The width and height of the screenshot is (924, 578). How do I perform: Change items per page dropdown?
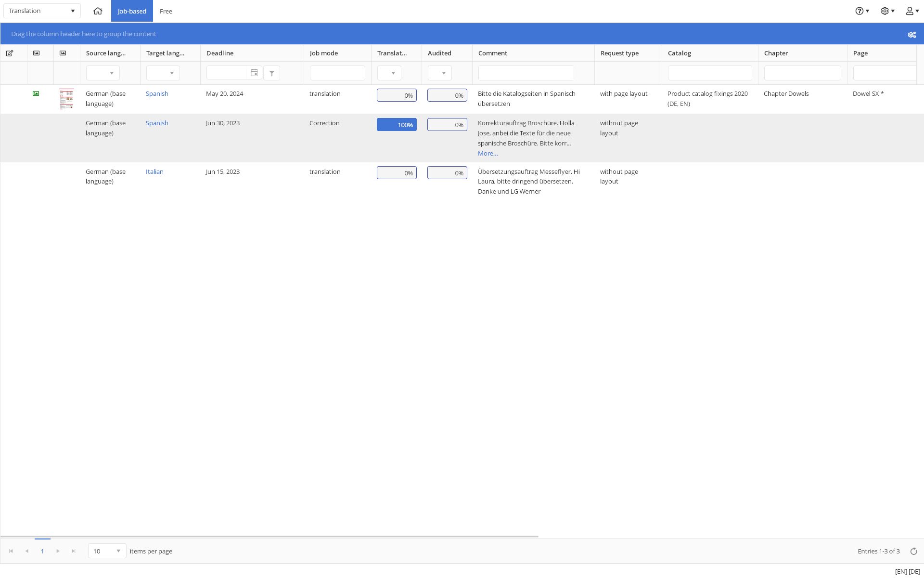click(107, 551)
